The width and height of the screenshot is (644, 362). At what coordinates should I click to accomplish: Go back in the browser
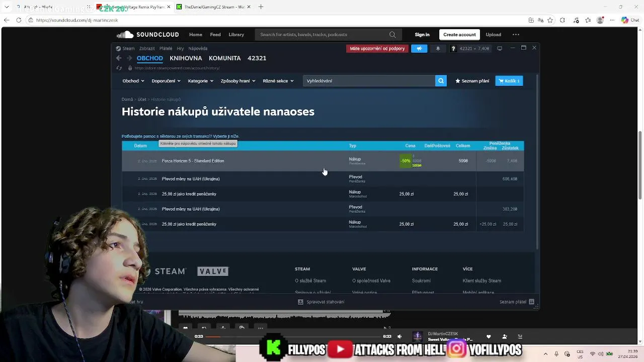pyautogui.click(x=6, y=20)
